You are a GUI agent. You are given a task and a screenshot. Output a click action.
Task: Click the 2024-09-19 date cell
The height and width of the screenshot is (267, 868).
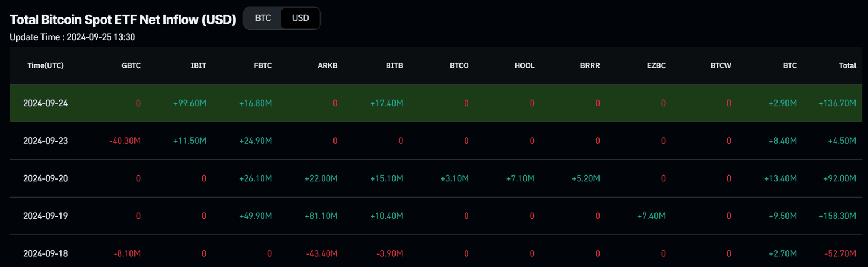pyautogui.click(x=45, y=216)
